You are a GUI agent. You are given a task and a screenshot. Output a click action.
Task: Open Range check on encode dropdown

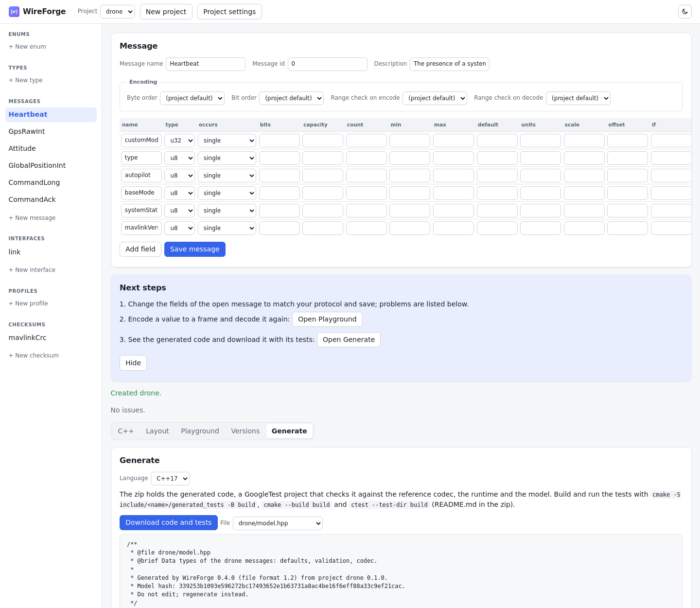coord(435,98)
